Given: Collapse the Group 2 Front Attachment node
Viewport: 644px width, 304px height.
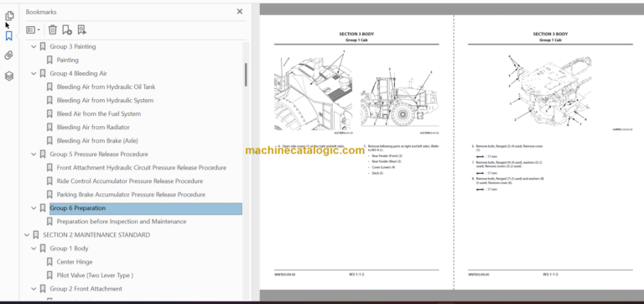Looking at the screenshot, I should (x=34, y=289).
